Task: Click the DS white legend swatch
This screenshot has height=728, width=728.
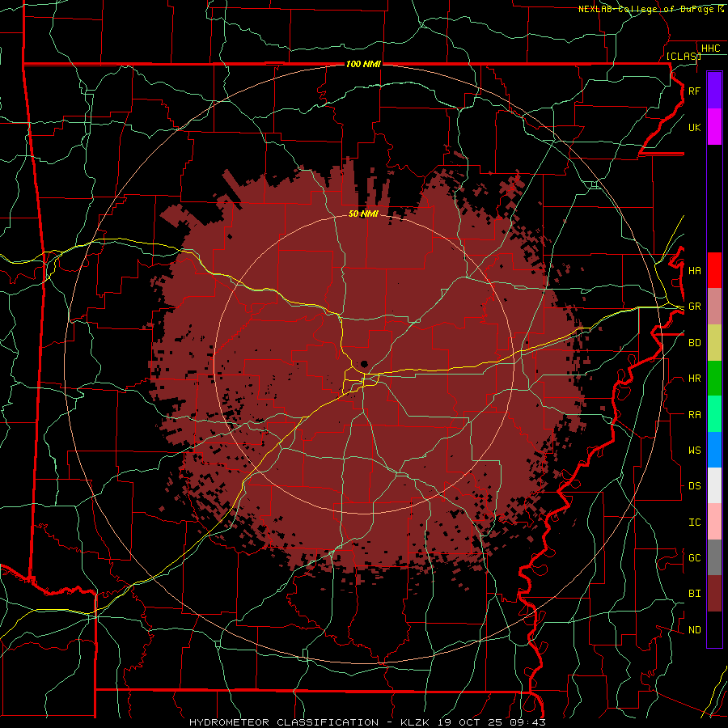Action: pyautogui.click(x=714, y=485)
